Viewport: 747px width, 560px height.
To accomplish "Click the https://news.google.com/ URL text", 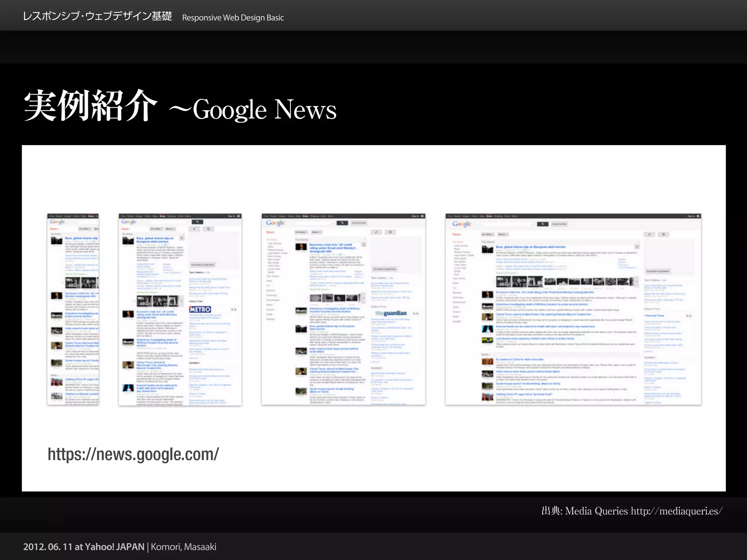I will (133, 455).
